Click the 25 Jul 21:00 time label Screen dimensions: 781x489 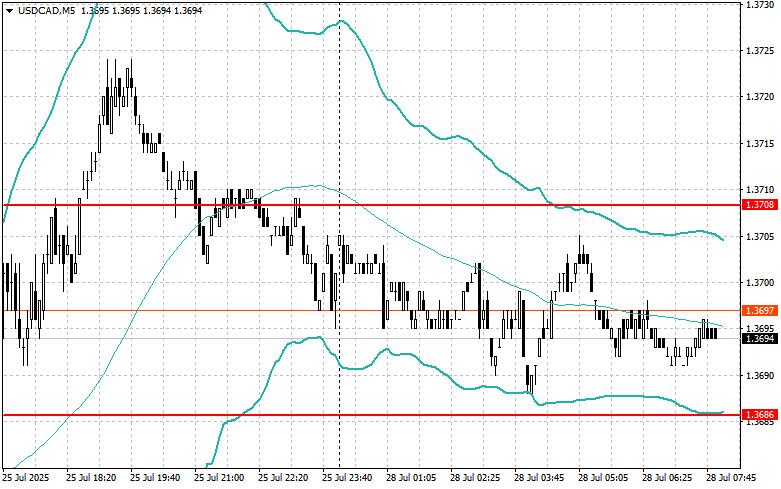pyautogui.click(x=219, y=478)
